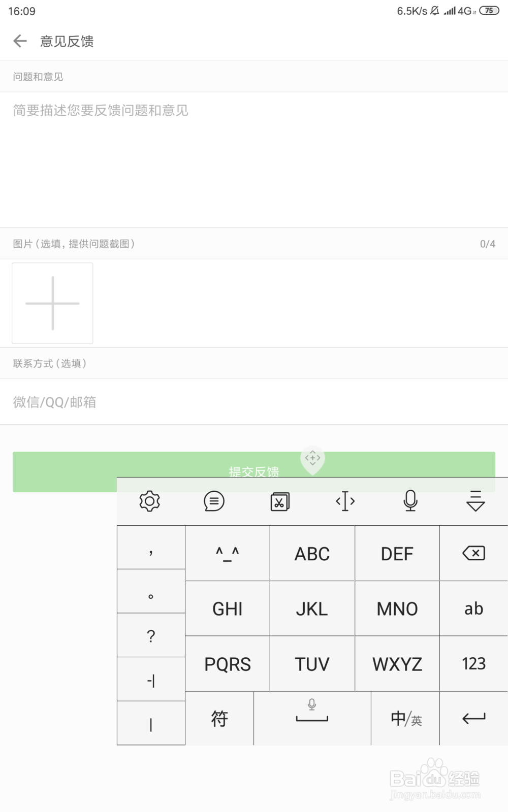Insert a comma from side column
This screenshot has height=812, width=508.
(151, 548)
